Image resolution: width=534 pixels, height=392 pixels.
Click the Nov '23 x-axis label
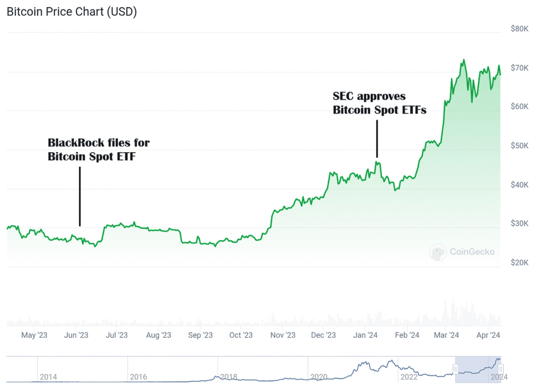coord(283,335)
